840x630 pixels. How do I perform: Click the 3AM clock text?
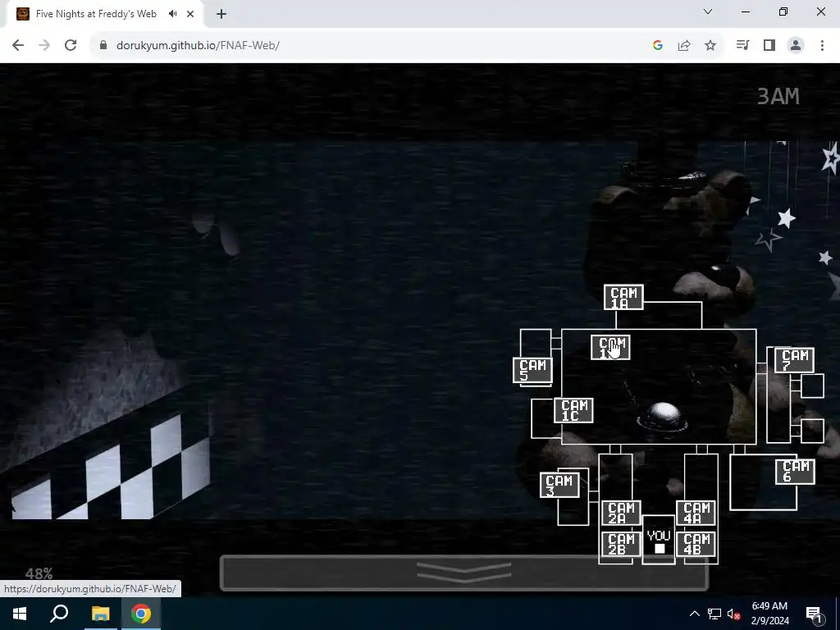click(x=778, y=97)
